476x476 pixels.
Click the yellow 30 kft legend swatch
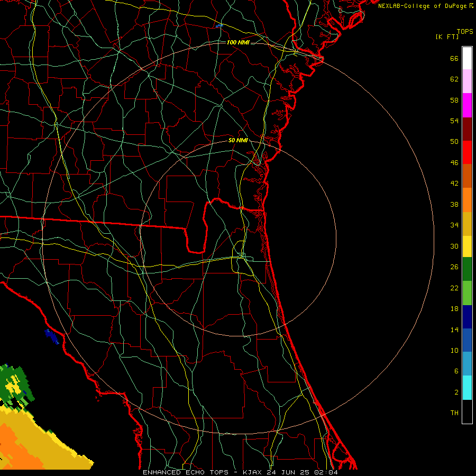[x=467, y=246]
